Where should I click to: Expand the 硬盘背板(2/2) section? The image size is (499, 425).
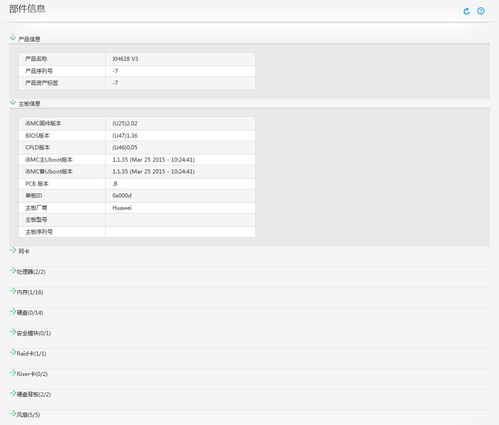pyautogui.click(x=13, y=393)
